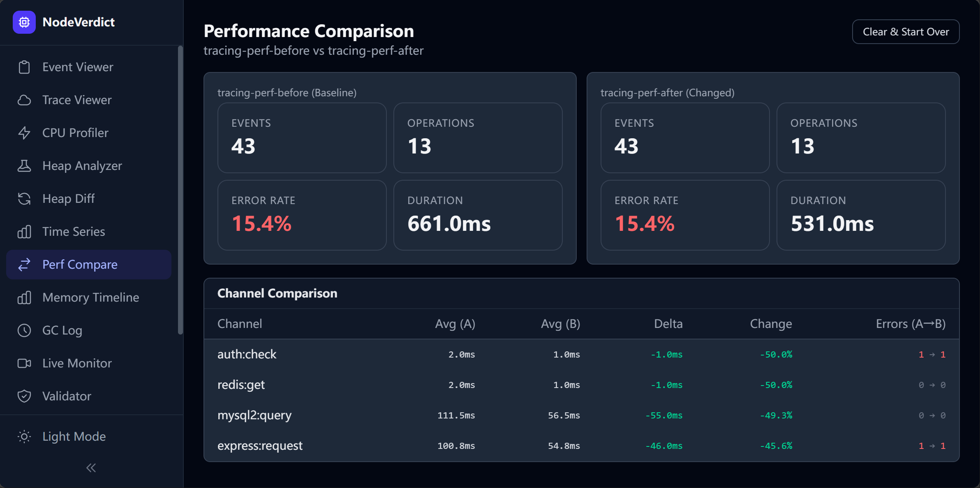
Task: Open CPU Profiler section
Action: tap(89, 133)
